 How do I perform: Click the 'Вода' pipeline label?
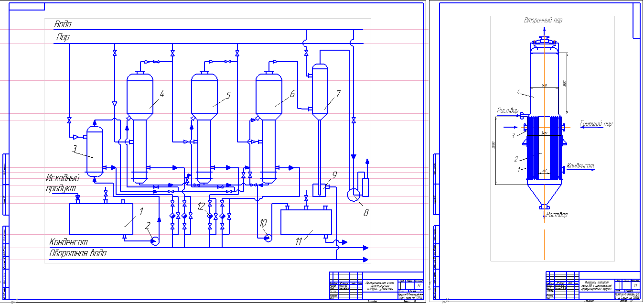click(63, 24)
